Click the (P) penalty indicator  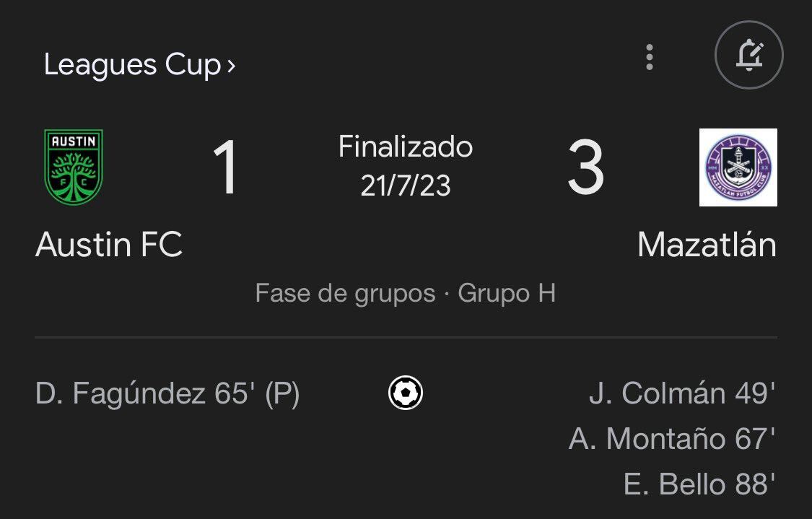[282, 394]
